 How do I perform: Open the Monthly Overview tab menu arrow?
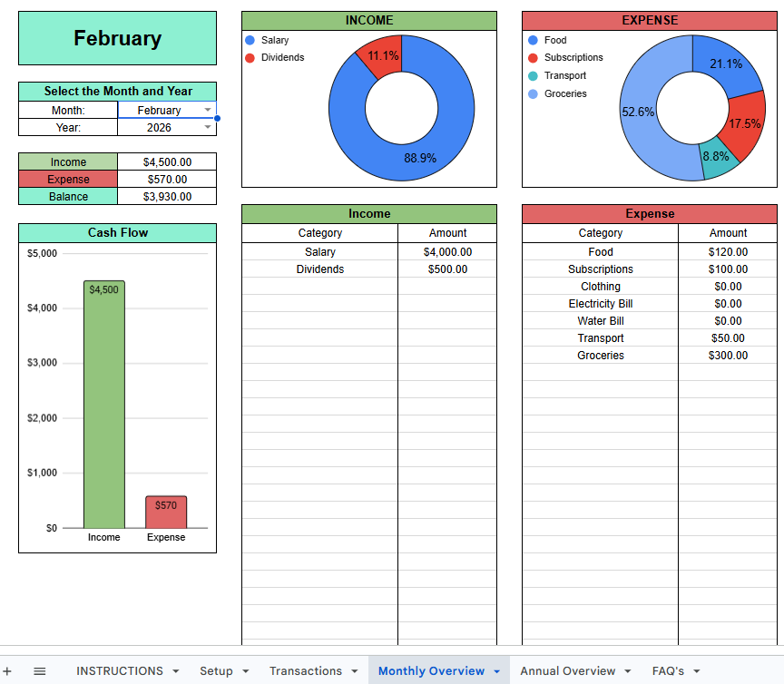click(496, 671)
